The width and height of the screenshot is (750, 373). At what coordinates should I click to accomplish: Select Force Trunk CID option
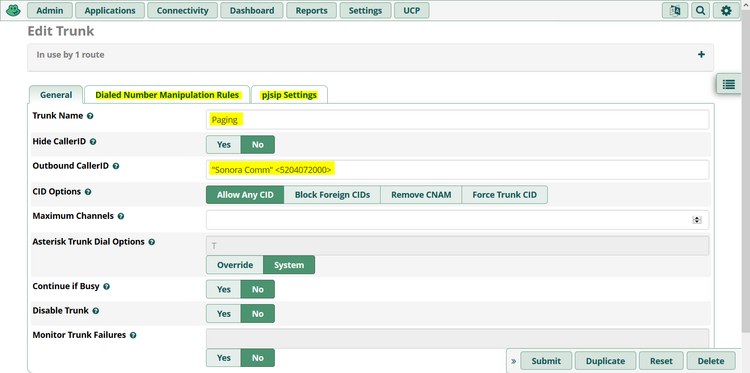505,195
